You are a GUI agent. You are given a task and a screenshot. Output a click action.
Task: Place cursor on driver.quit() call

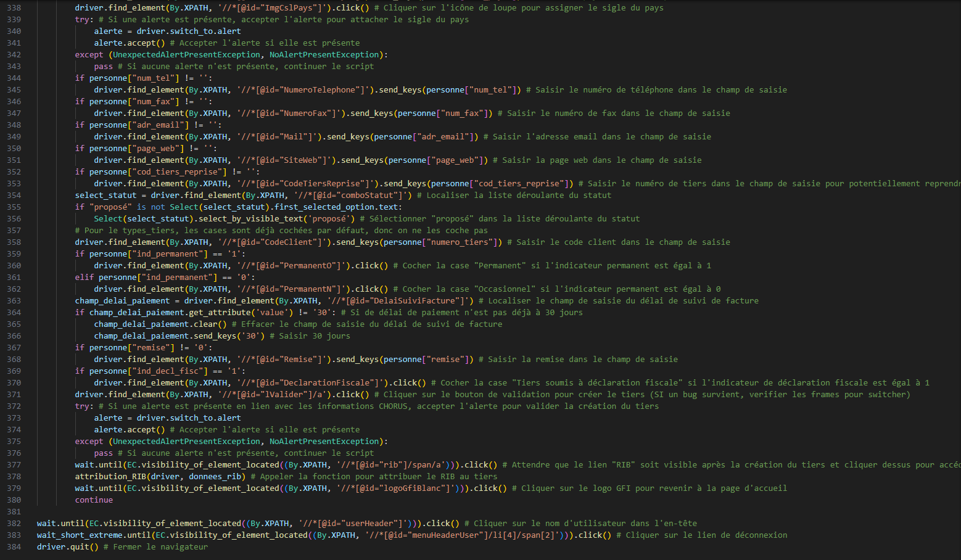pyautogui.click(x=67, y=547)
